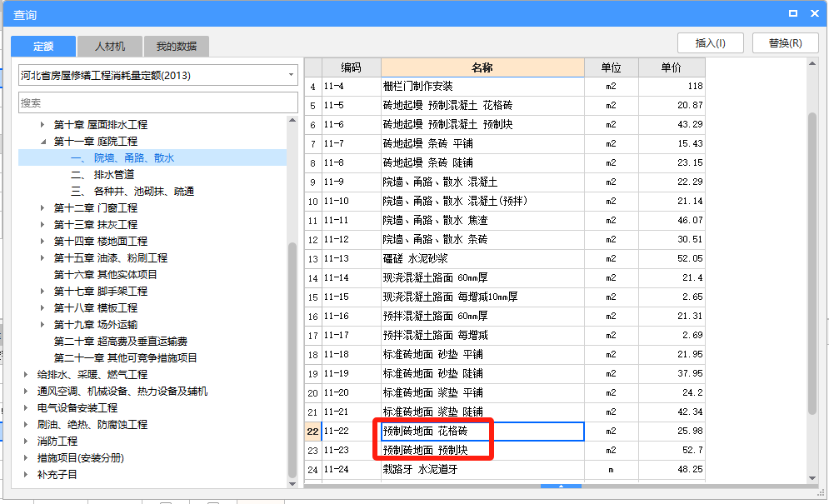Expand 第十二章 门窗工程 node
This screenshot has width=829, height=504.
point(42,208)
